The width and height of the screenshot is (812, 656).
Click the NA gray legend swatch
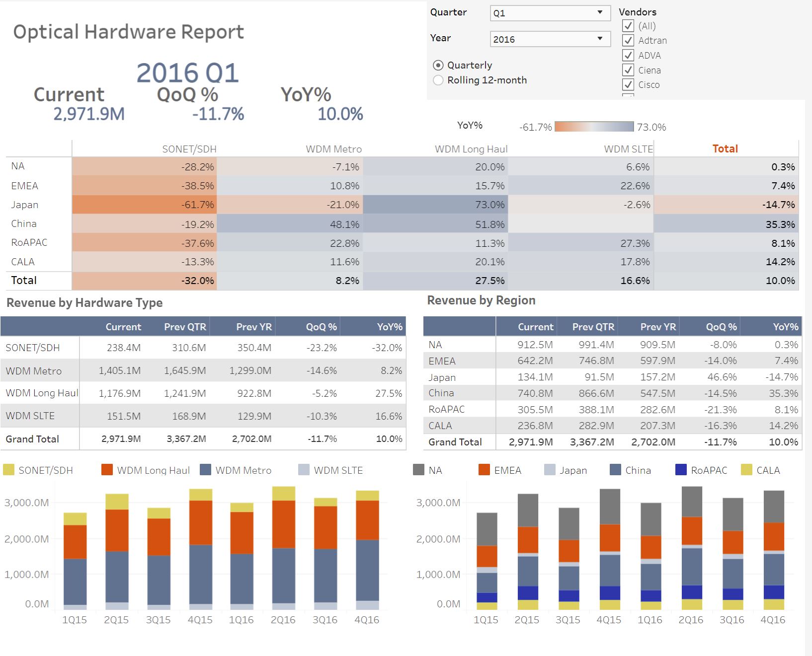pyautogui.click(x=418, y=470)
